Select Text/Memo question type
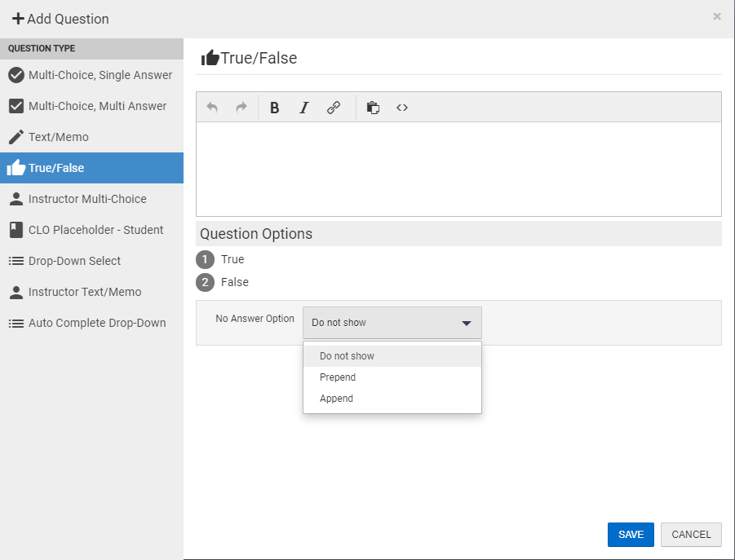 tap(92, 137)
